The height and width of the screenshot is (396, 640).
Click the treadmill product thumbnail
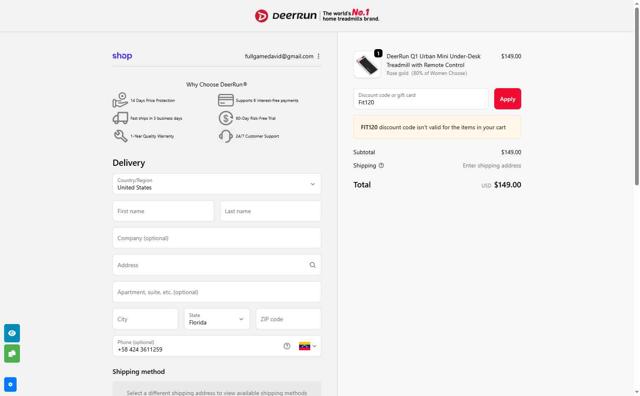[x=367, y=65]
